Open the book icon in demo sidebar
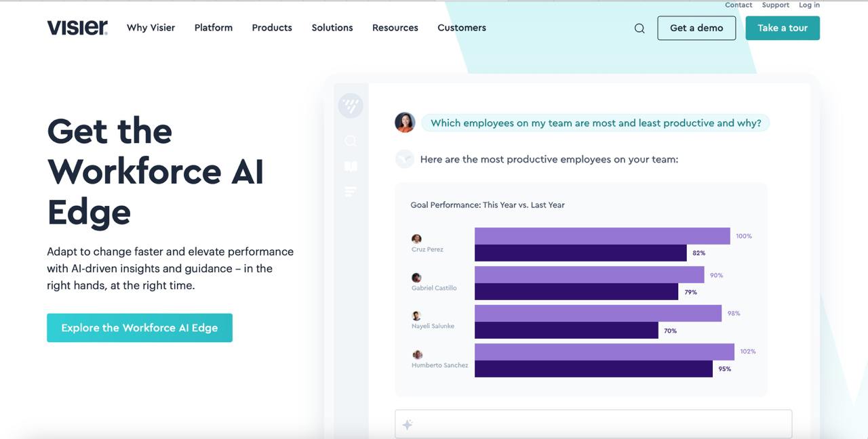 [x=351, y=167]
